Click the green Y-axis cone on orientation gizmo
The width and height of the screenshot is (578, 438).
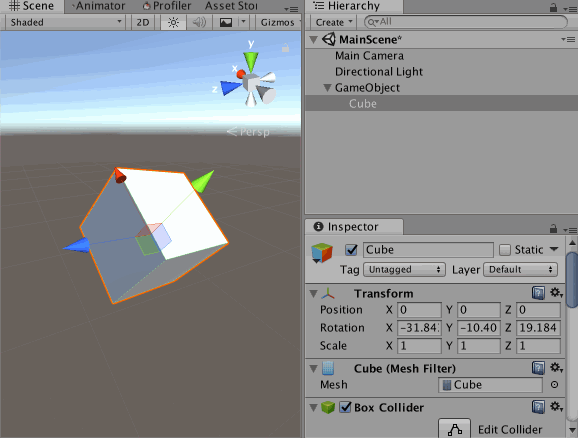click(x=251, y=61)
